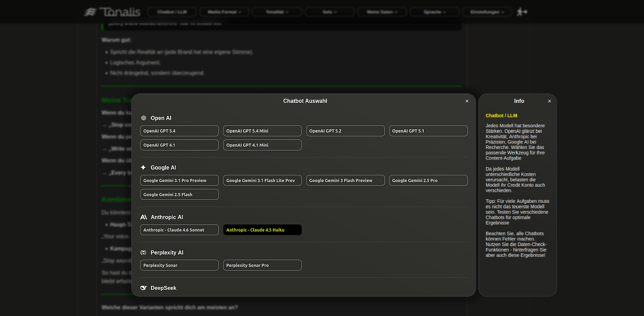Select Google Gemini 3.1 Flash Lite Prev

pos(263,180)
